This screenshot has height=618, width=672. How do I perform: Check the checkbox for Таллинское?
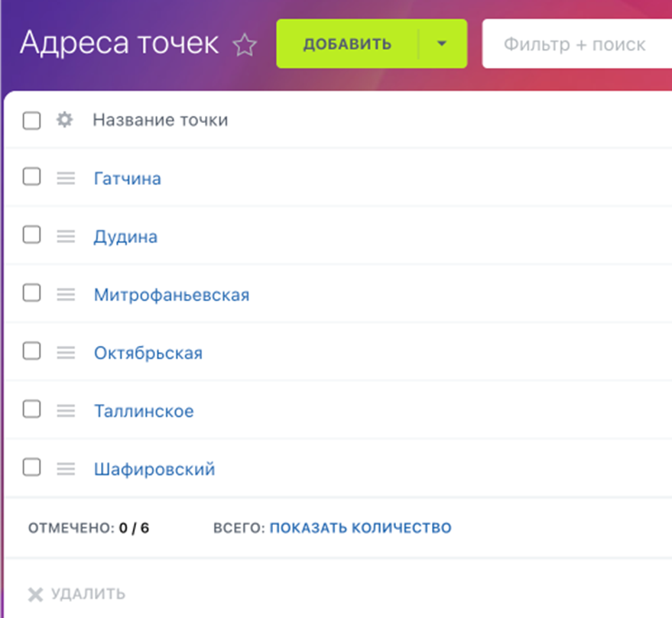point(31,409)
